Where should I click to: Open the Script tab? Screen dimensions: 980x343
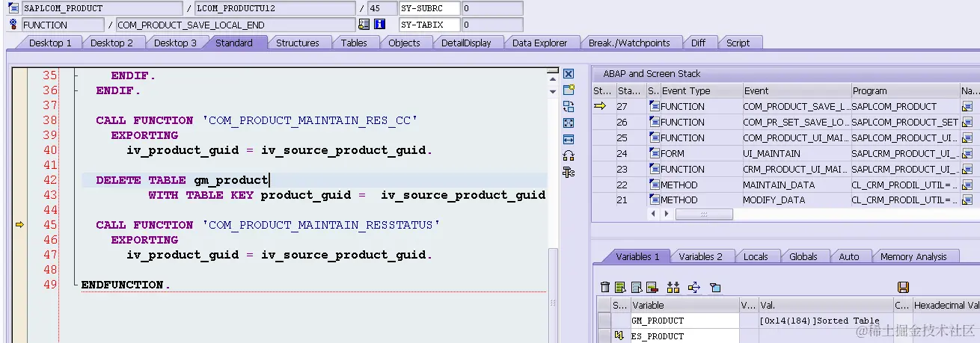tap(738, 43)
